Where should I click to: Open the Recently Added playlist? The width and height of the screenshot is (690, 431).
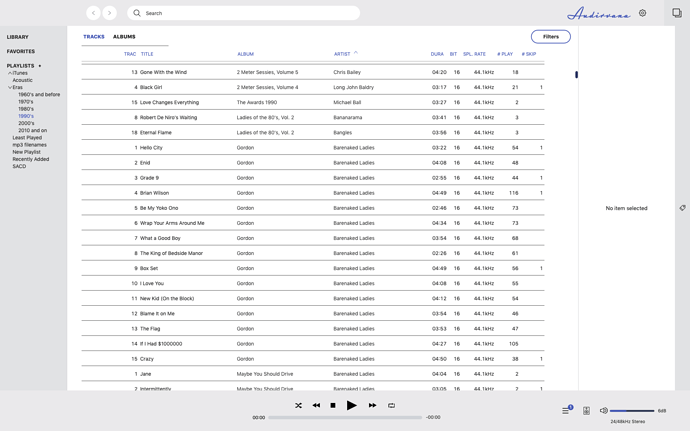[31, 159]
